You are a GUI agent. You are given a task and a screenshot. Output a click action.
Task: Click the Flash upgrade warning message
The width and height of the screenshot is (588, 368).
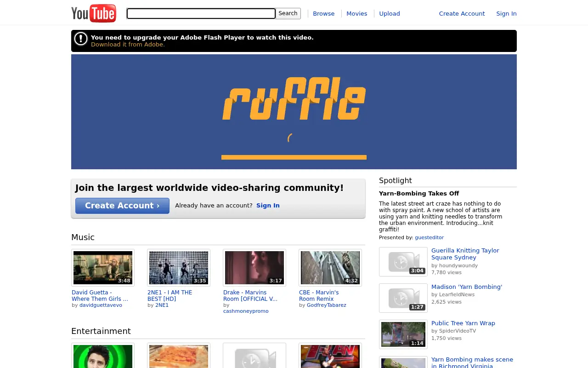[x=202, y=38]
